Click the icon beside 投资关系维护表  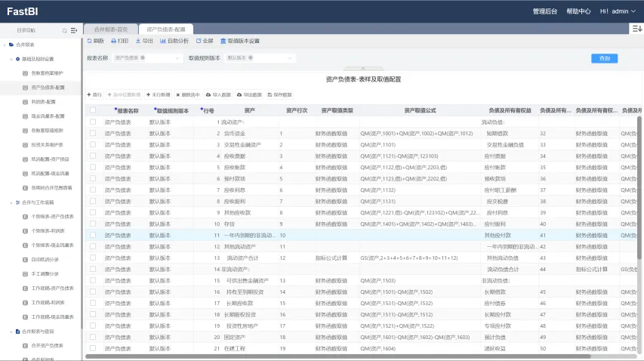(x=25, y=145)
